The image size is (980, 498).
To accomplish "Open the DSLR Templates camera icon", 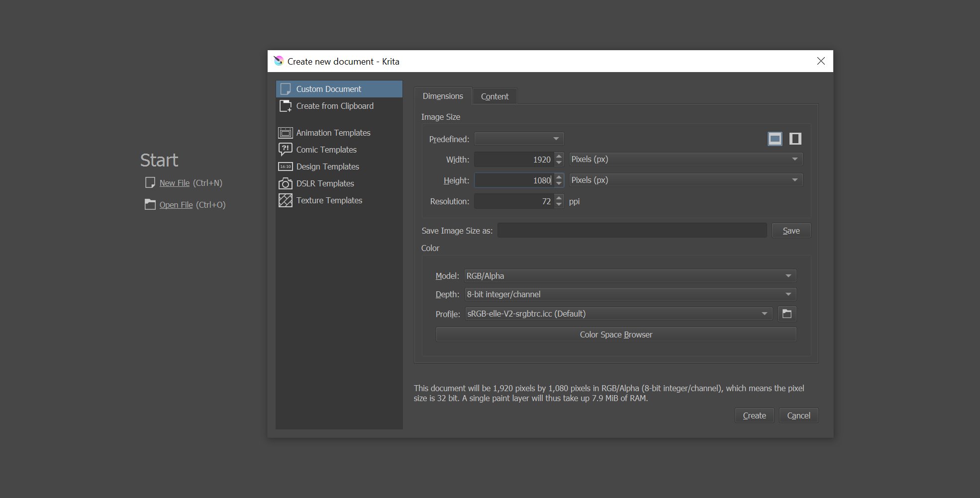I will point(286,183).
